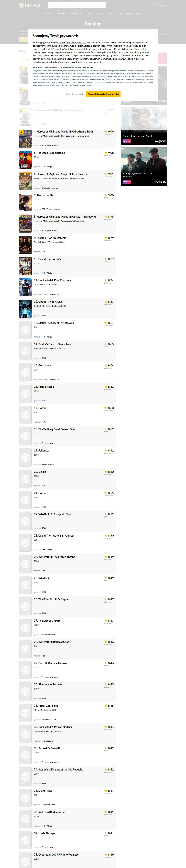The image size is (186, 868).
Task: Click the star icon next to The Last of Us rating
Action: click(x=106, y=195)
